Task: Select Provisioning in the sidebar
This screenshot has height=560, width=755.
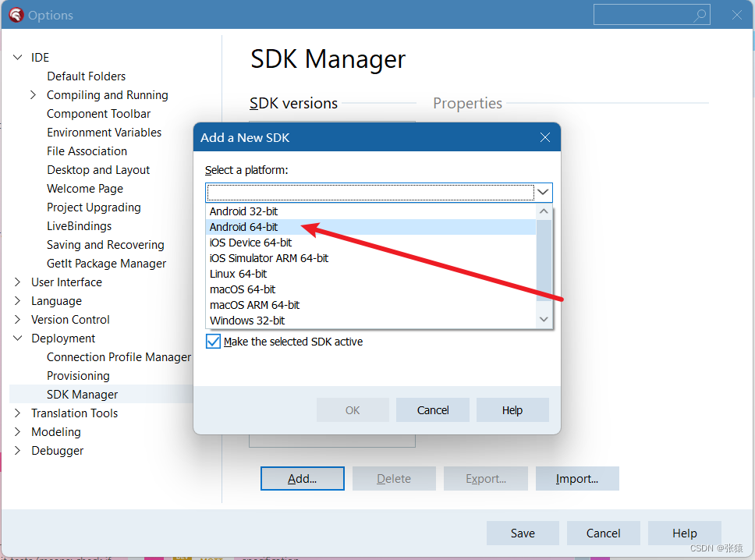Action: 78,375
